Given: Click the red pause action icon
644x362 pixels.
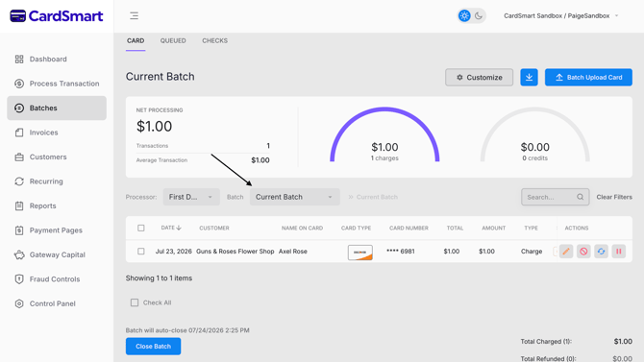Looking at the screenshot, I should click(619, 252).
